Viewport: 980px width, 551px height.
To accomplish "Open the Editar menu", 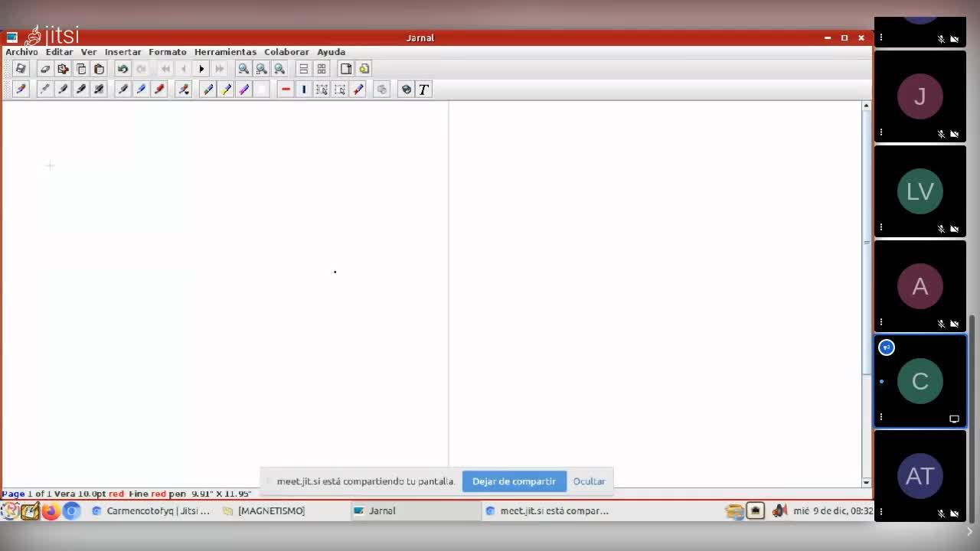I will 59,52.
